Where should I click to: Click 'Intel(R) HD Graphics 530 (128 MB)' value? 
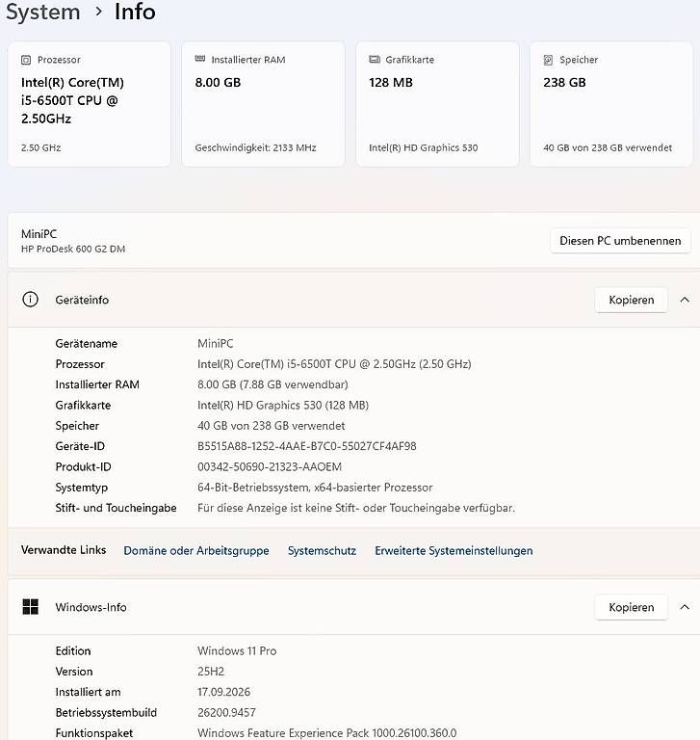point(283,405)
